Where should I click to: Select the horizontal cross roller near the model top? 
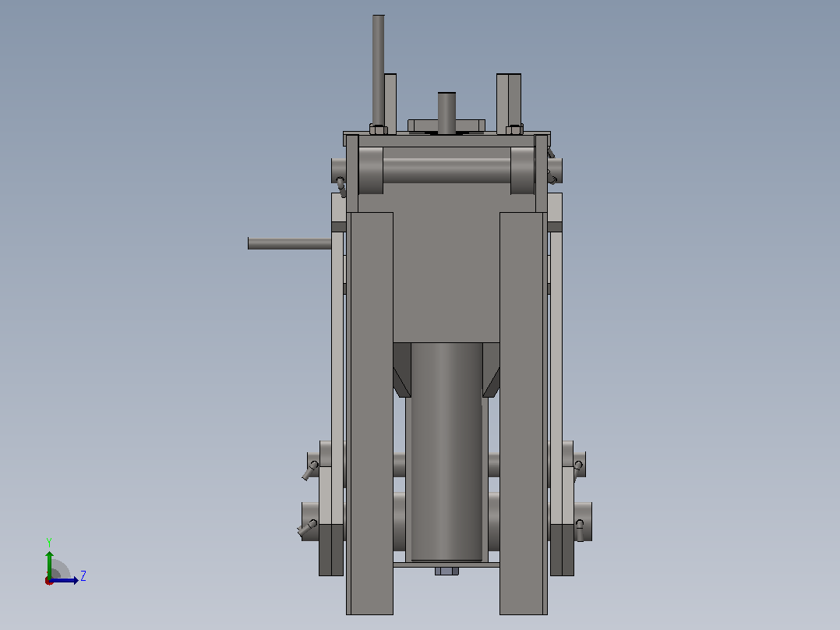coord(446,171)
